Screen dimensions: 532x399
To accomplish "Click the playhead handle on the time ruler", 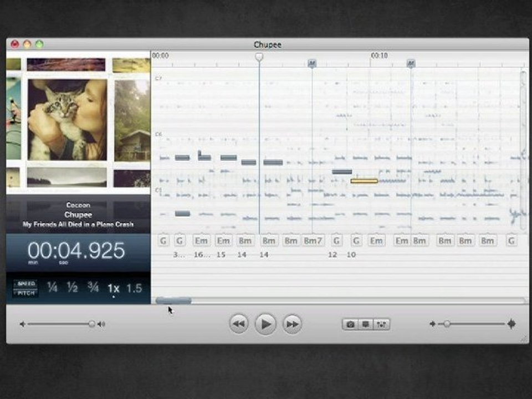I will [x=259, y=57].
